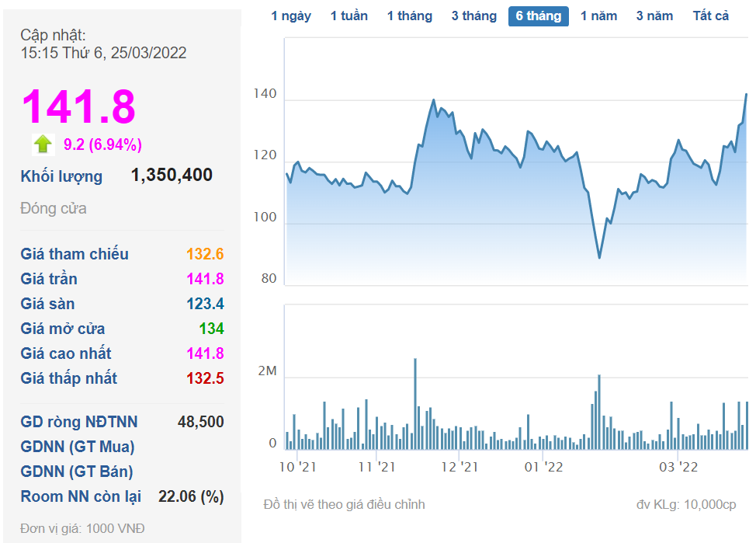Click the Giá trần label
Viewport: 756px width, 543px height.
click(49, 279)
